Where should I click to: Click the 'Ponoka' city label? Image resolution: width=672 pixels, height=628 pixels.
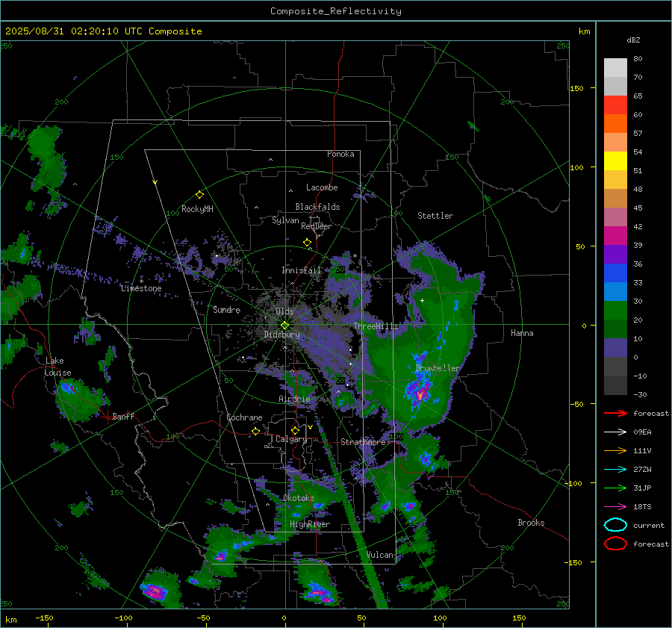coord(340,154)
